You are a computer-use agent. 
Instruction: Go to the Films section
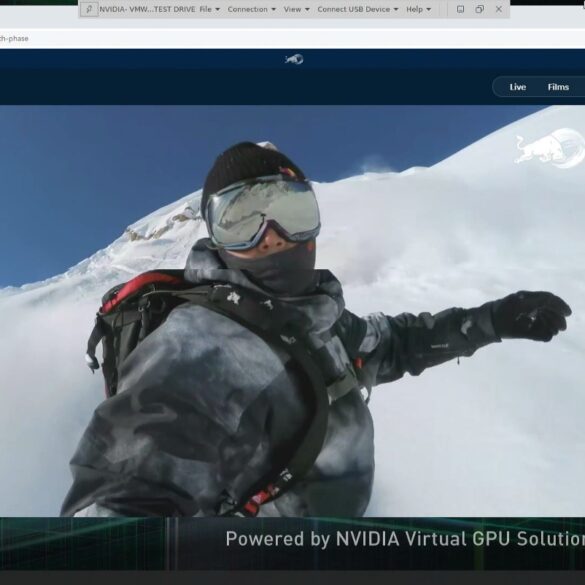[x=558, y=87]
